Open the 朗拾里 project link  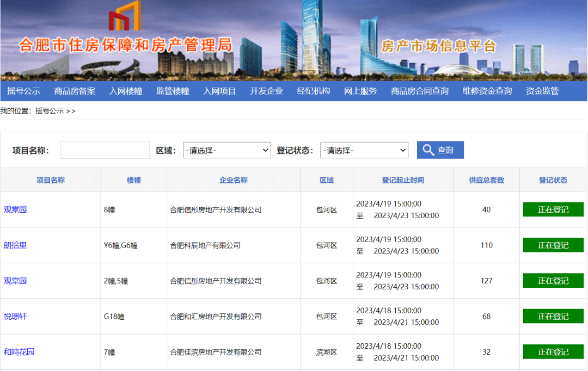coord(15,245)
